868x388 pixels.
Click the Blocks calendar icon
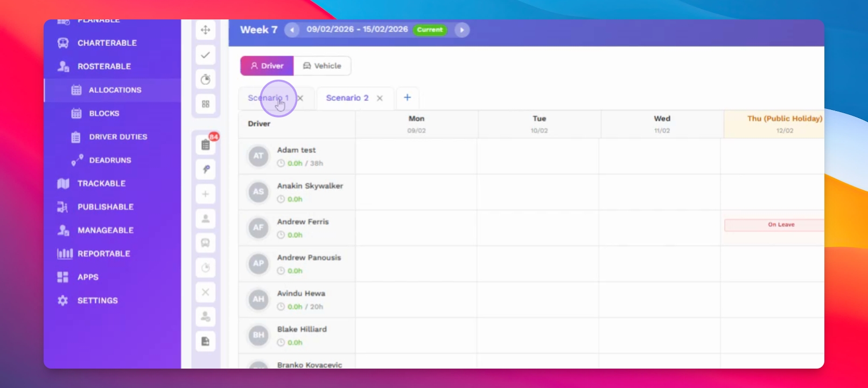(76, 114)
